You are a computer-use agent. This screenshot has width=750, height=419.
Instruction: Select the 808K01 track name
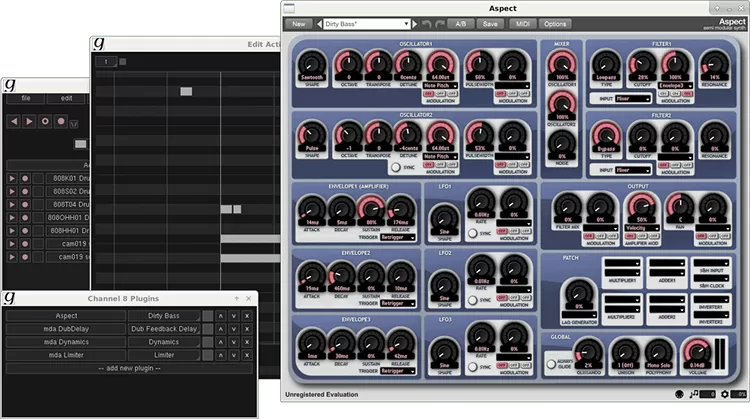(x=68, y=178)
